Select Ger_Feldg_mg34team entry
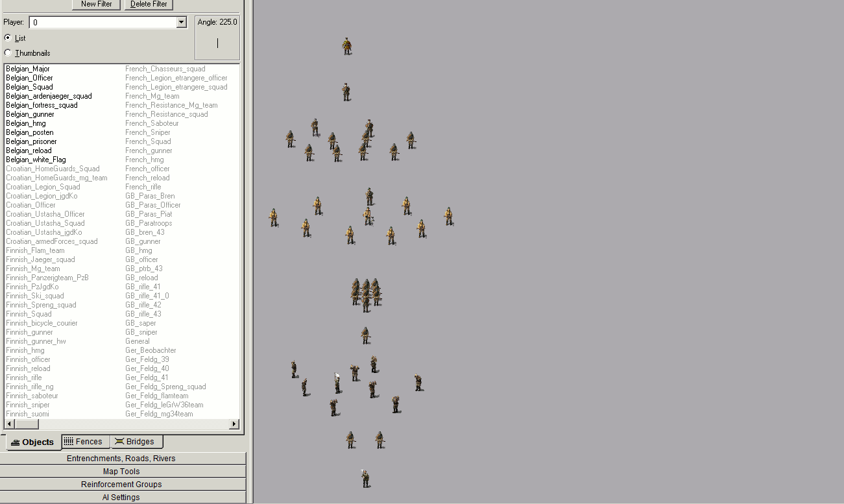This screenshot has height=504, width=844. pyautogui.click(x=159, y=414)
